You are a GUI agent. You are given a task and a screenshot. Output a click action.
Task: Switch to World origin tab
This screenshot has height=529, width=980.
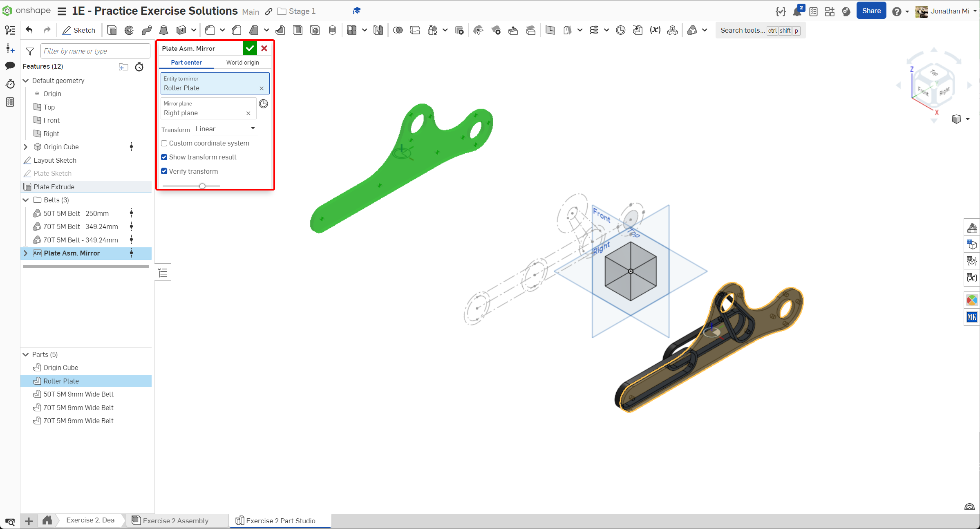coord(242,63)
